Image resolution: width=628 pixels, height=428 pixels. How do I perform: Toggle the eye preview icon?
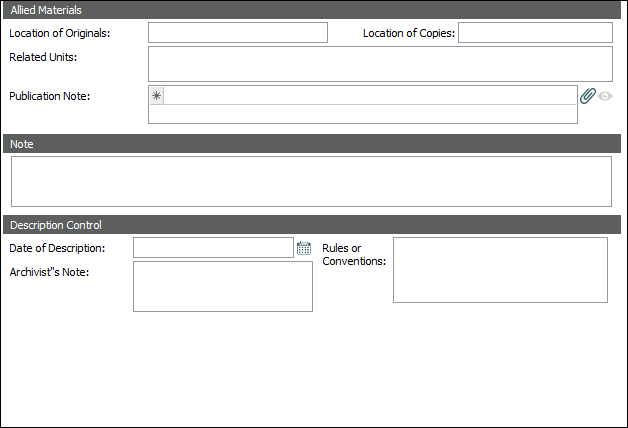[605, 97]
